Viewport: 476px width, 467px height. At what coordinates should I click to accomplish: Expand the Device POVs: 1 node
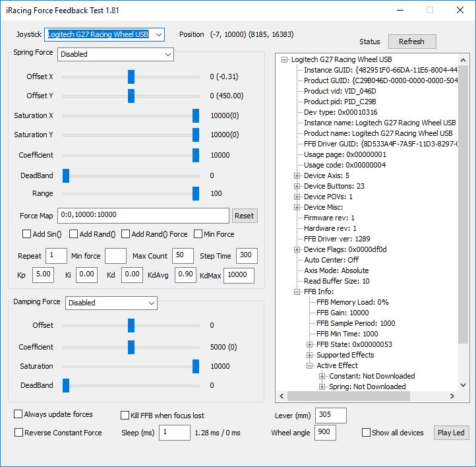(297, 197)
